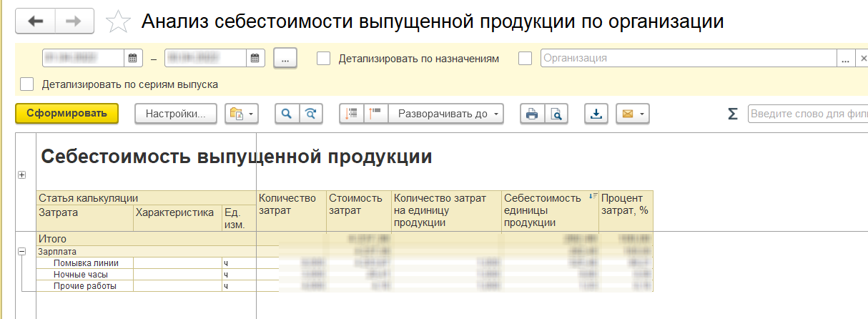Open print preview of the report
Image resolution: width=868 pixels, height=319 pixels.
point(556,114)
